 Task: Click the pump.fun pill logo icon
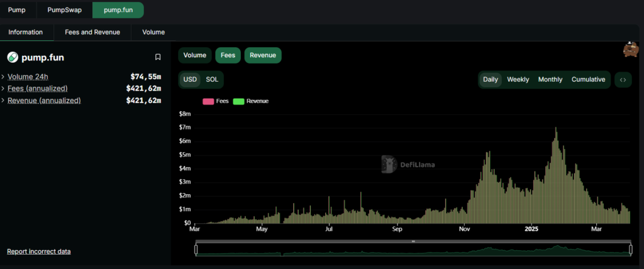[x=13, y=58]
